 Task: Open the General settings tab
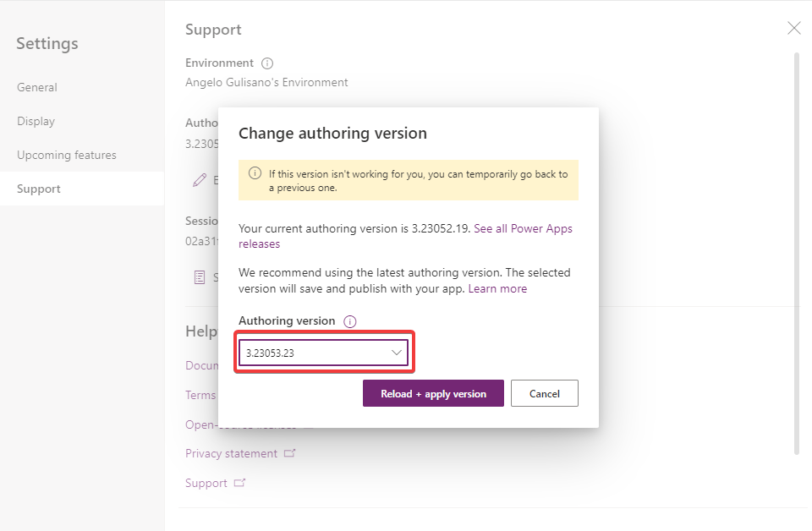click(x=36, y=87)
